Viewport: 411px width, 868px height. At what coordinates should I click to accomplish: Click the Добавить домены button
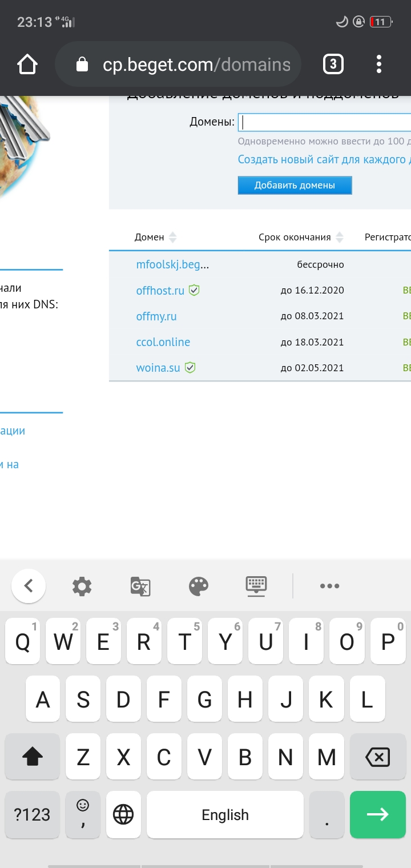295,185
